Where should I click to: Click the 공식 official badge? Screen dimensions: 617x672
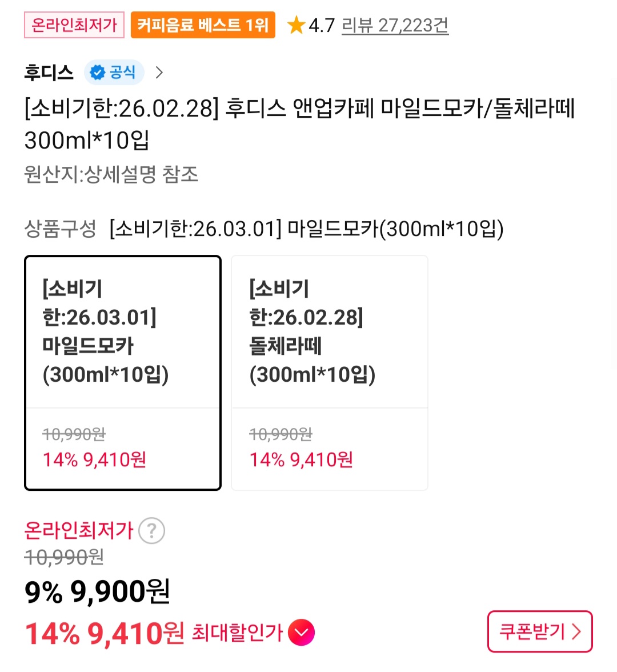122,73
